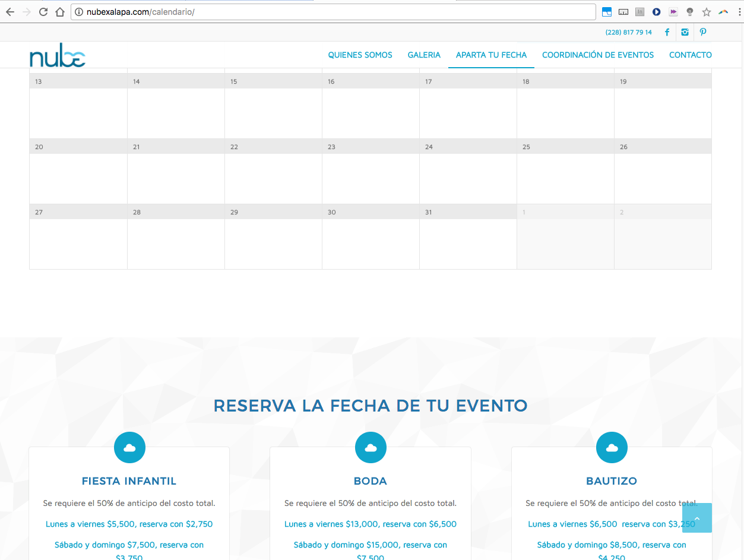Go to the Galeria page

click(424, 55)
